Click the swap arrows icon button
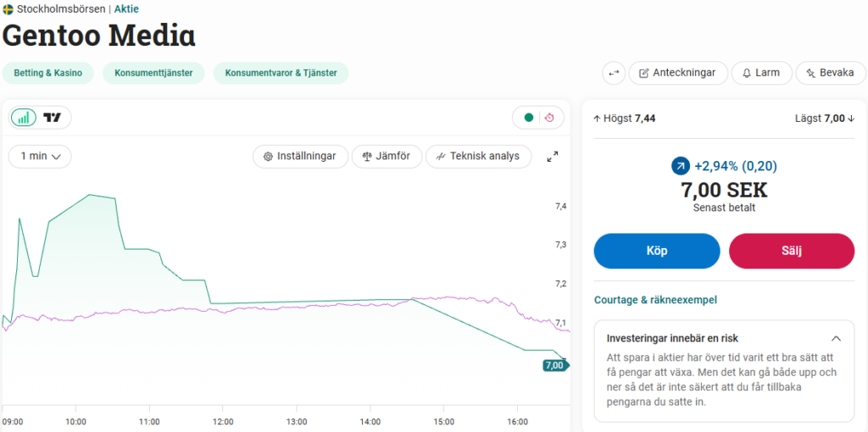This screenshot has width=868, height=432. 614,73
